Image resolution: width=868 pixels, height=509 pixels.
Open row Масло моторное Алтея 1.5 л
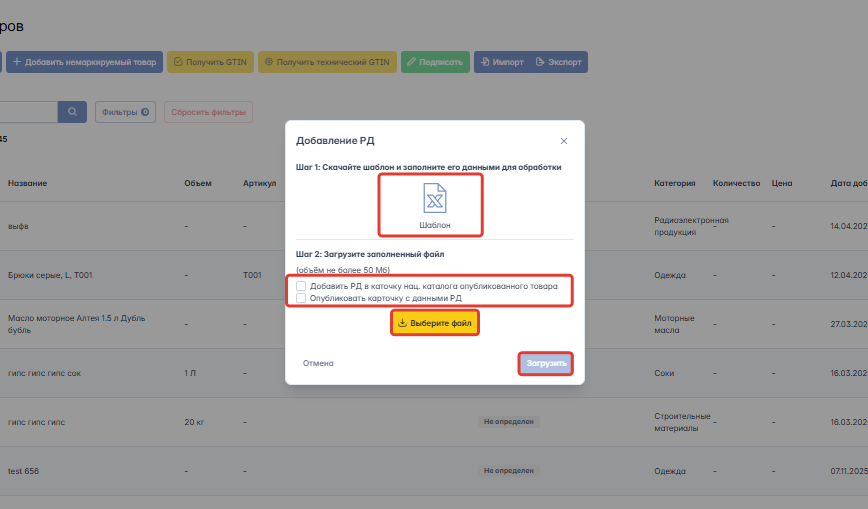[x=76, y=324]
